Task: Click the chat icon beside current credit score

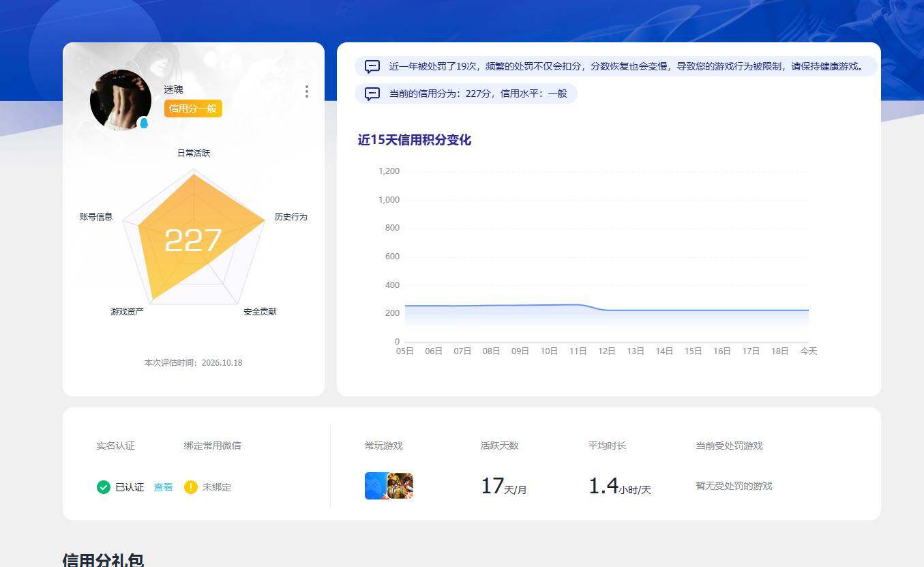Action: (372, 93)
